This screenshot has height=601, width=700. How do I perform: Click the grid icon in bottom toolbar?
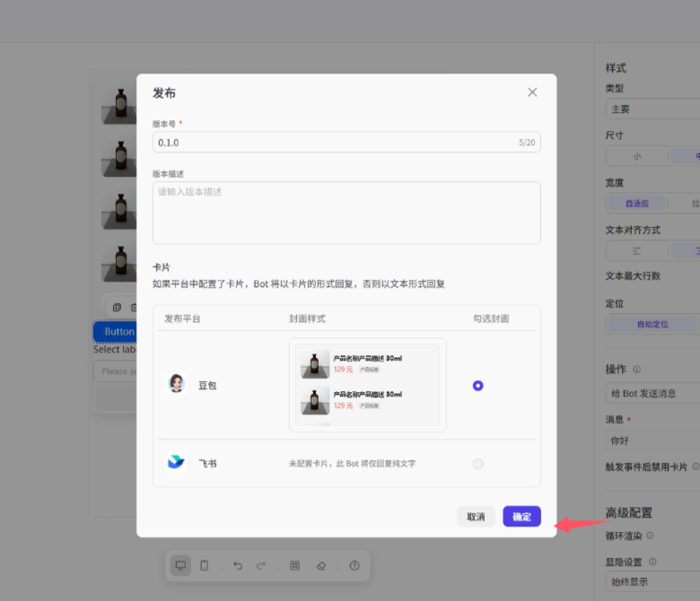coord(295,565)
